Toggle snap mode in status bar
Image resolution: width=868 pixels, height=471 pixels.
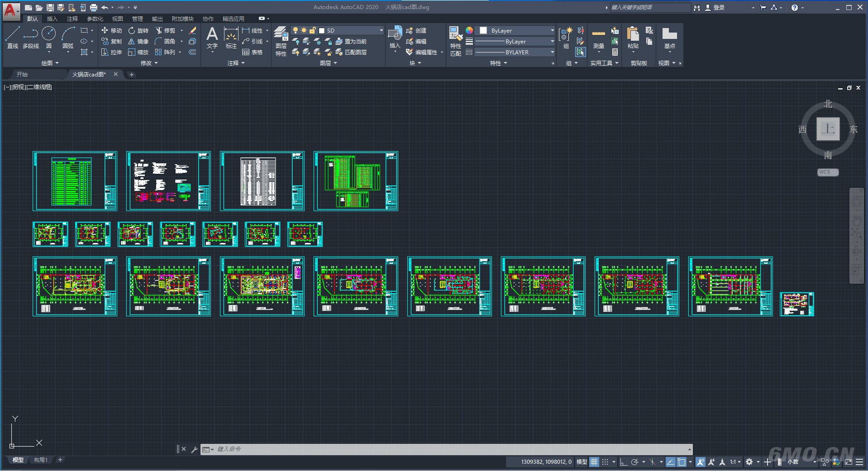[x=605, y=462]
